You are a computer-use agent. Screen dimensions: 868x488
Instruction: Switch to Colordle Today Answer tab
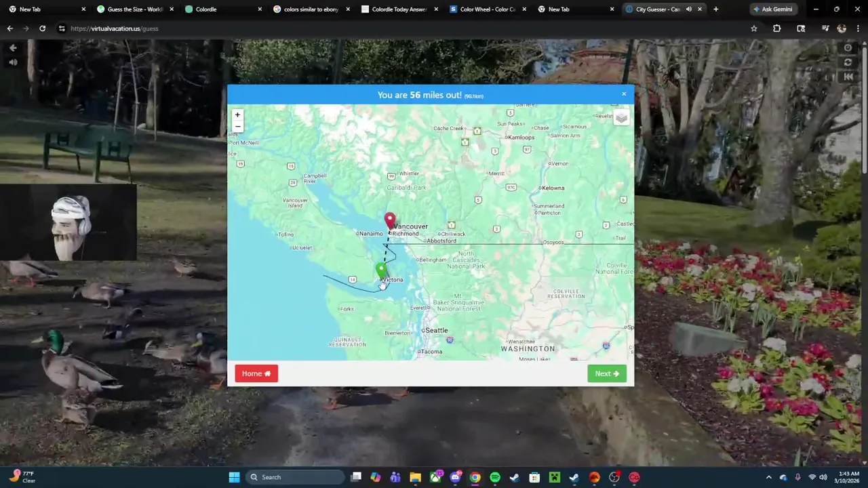pos(399,9)
